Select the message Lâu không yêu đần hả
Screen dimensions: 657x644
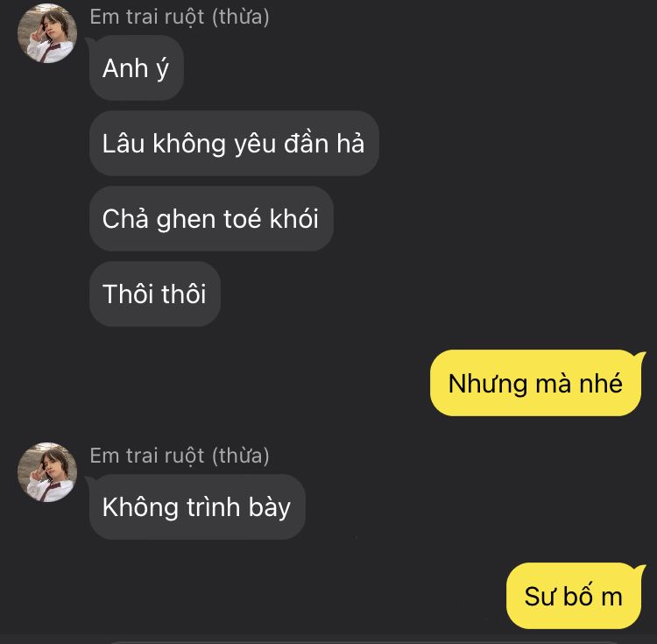click(x=234, y=144)
